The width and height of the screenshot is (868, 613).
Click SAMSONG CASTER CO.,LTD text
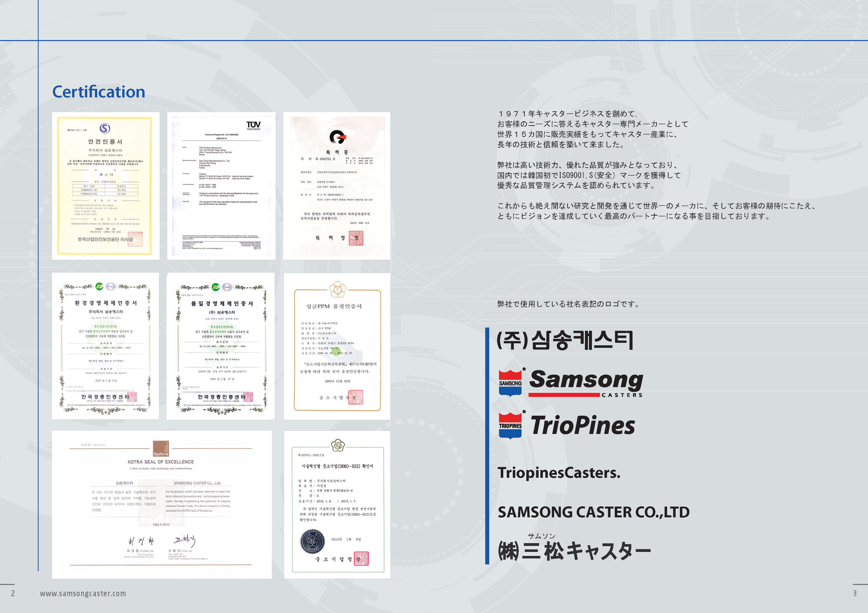593,512
